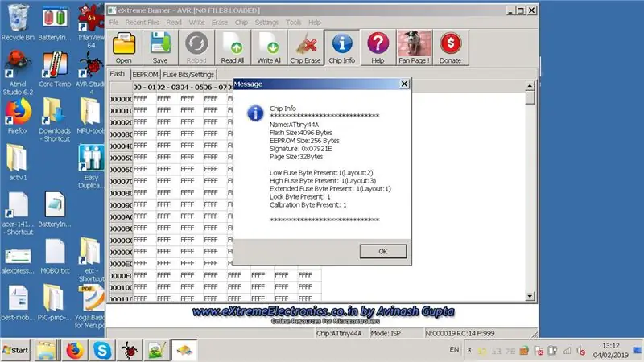This screenshot has width=644, height=362.
Task: Click the muted volume tray icon
Action: coord(580,351)
